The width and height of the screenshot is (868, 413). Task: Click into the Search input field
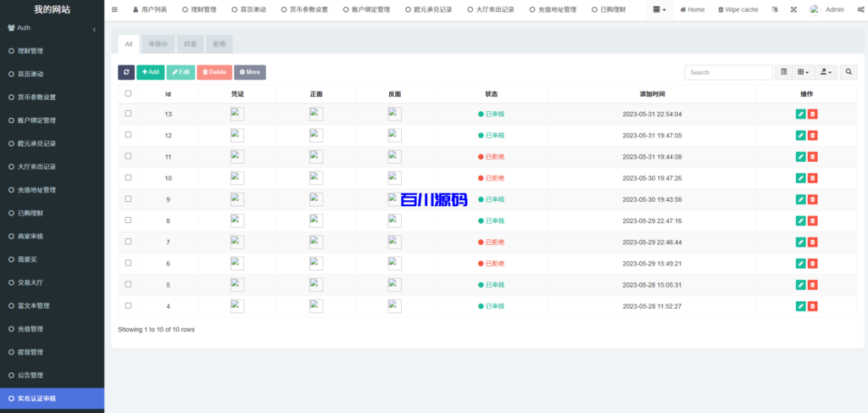728,72
